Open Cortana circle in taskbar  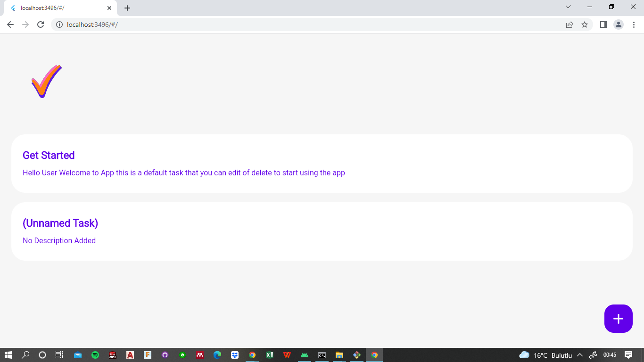pyautogui.click(x=42, y=355)
